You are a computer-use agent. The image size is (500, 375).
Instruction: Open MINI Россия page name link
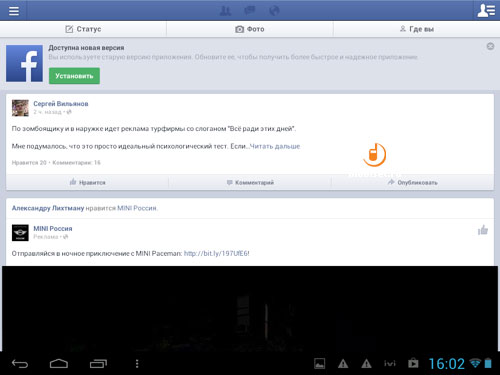click(x=53, y=228)
